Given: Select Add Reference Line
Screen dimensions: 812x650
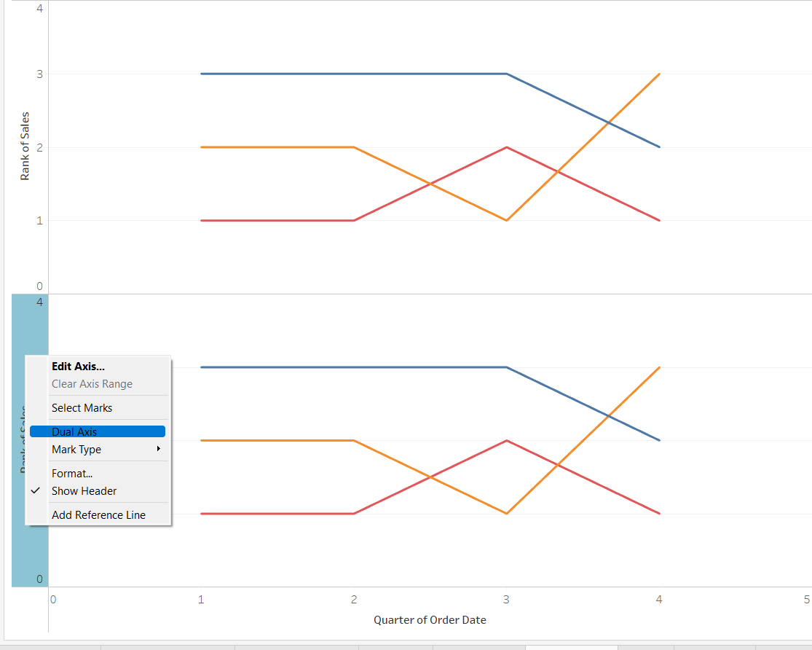Looking at the screenshot, I should (x=98, y=515).
